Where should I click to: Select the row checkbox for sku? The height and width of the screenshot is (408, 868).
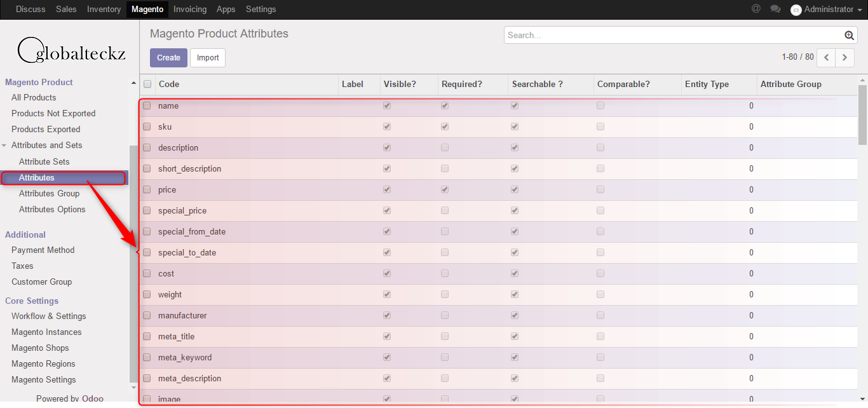pyautogui.click(x=147, y=127)
